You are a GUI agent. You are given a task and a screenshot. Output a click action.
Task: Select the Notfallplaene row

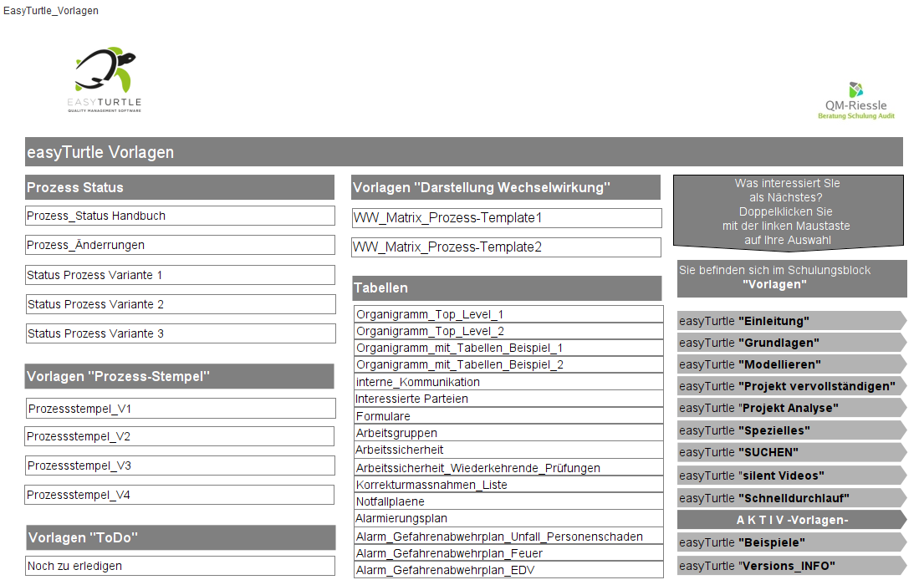508,501
